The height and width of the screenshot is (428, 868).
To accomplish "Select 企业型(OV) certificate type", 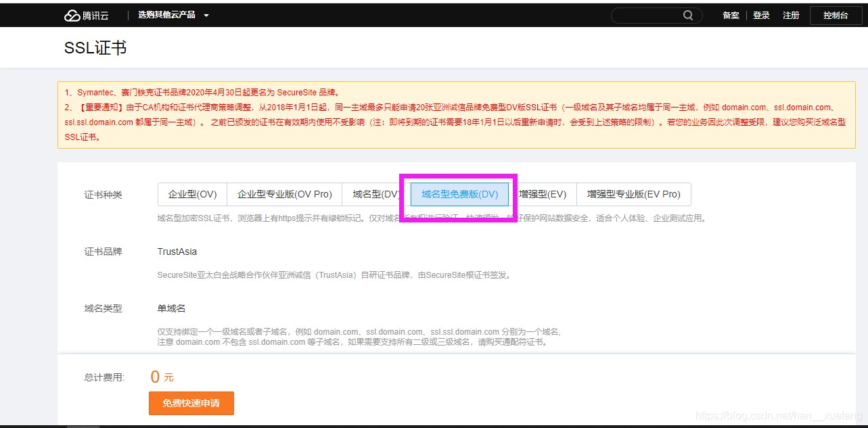I will click(192, 194).
